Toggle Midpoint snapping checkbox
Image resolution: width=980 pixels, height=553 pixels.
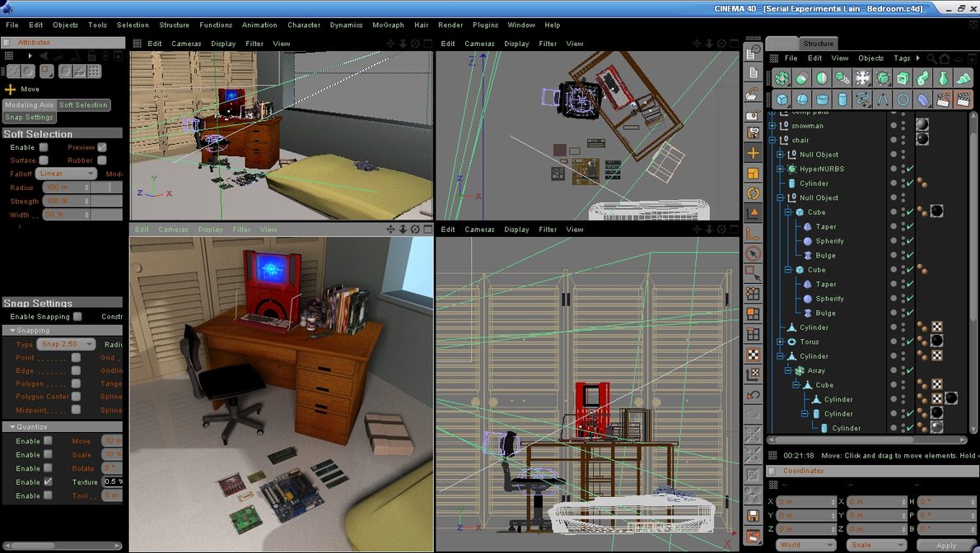76,409
